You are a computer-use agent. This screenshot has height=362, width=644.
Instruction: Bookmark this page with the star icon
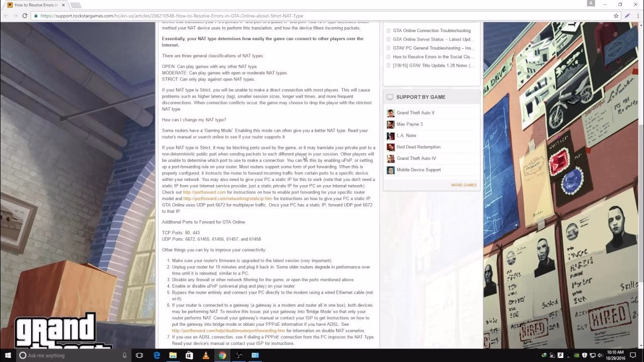tap(616, 16)
